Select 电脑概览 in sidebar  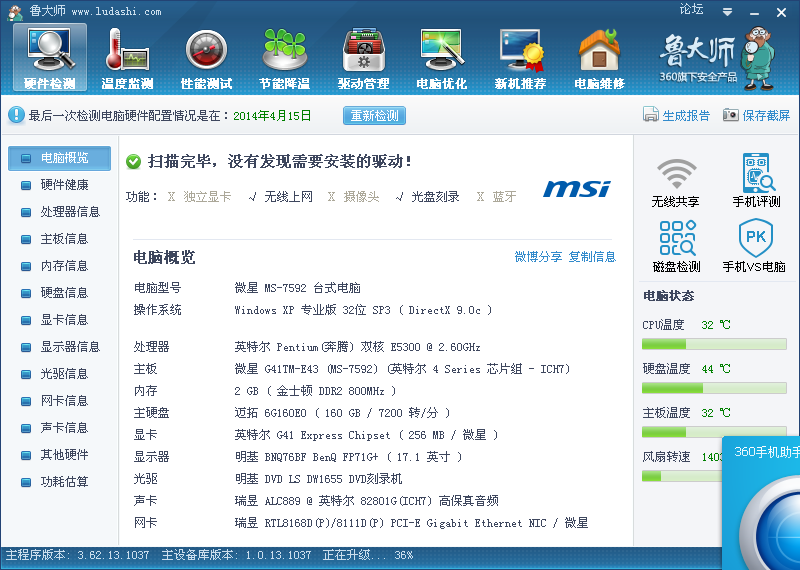coord(59,158)
